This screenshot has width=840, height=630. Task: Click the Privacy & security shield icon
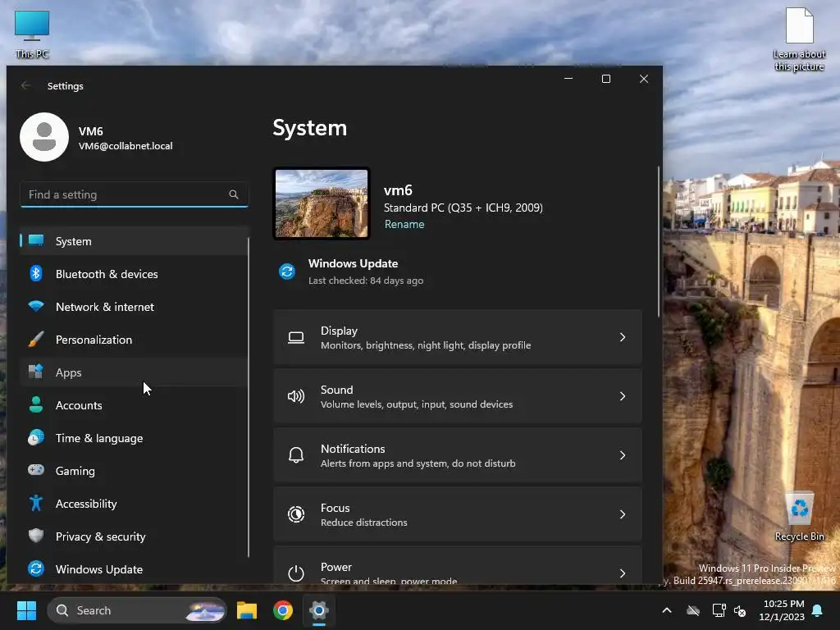[x=36, y=535]
